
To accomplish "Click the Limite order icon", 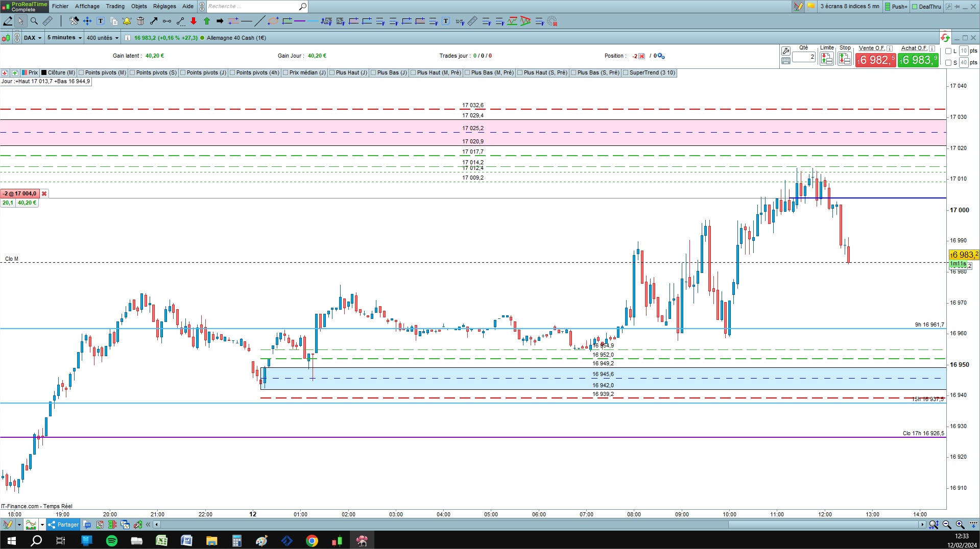I will tap(827, 59).
